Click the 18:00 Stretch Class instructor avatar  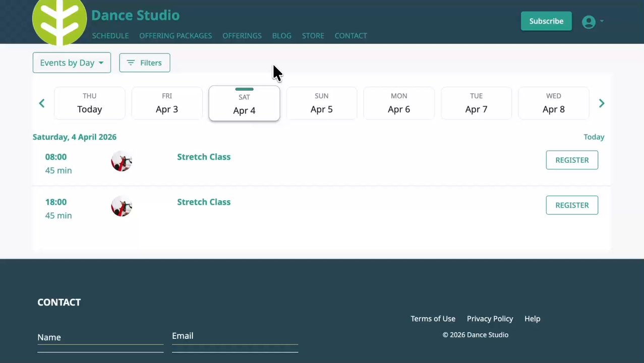pyautogui.click(x=122, y=206)
